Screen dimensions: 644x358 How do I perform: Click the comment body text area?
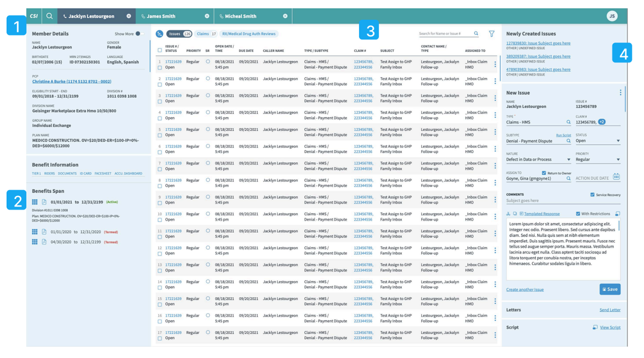[563, 249]
